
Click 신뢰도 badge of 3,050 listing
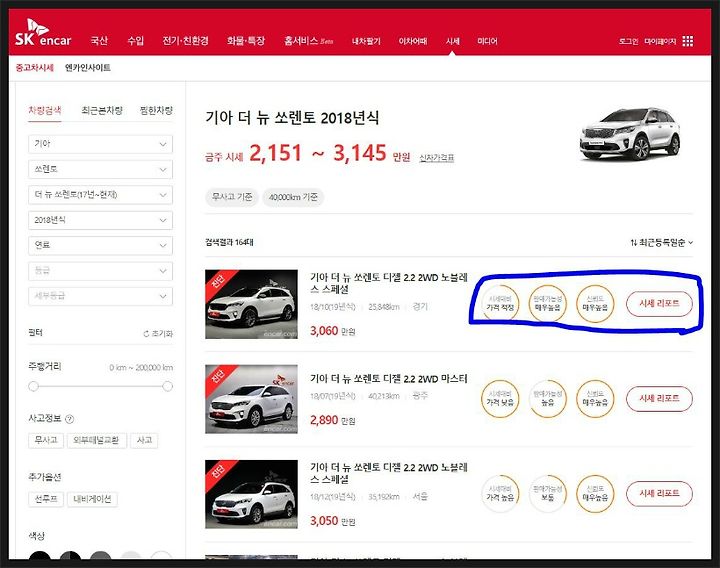pos(595,494)
